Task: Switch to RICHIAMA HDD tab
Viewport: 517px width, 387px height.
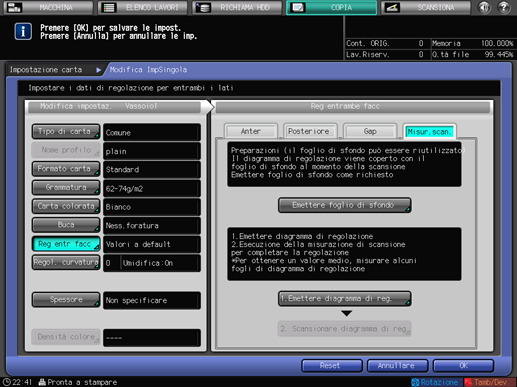Action: (x=237, y=7)
